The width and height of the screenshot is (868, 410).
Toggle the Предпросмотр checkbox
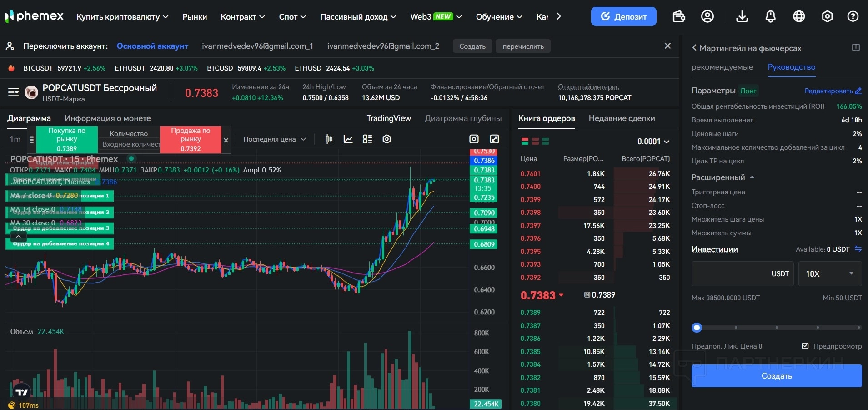pyautogui.click(x=805, y=346)
